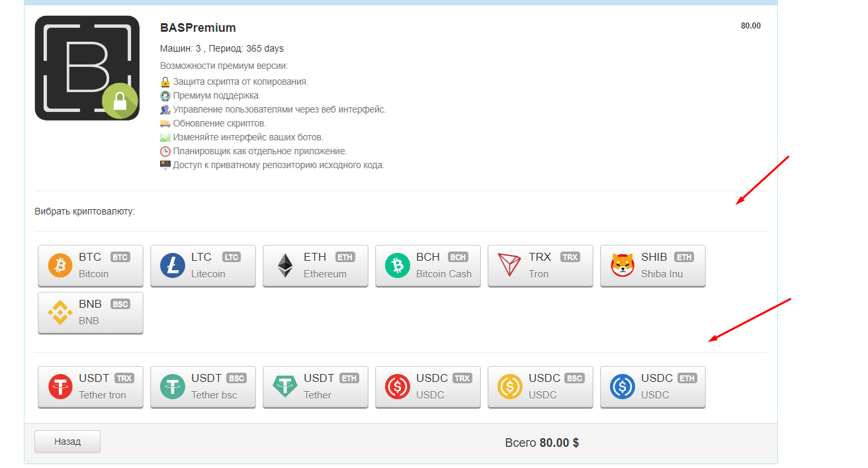Image resolution: width=868 pixels, height=468 pixels.
Task: Choose USDT Tether on ETH network
Action: click(316, 387)
